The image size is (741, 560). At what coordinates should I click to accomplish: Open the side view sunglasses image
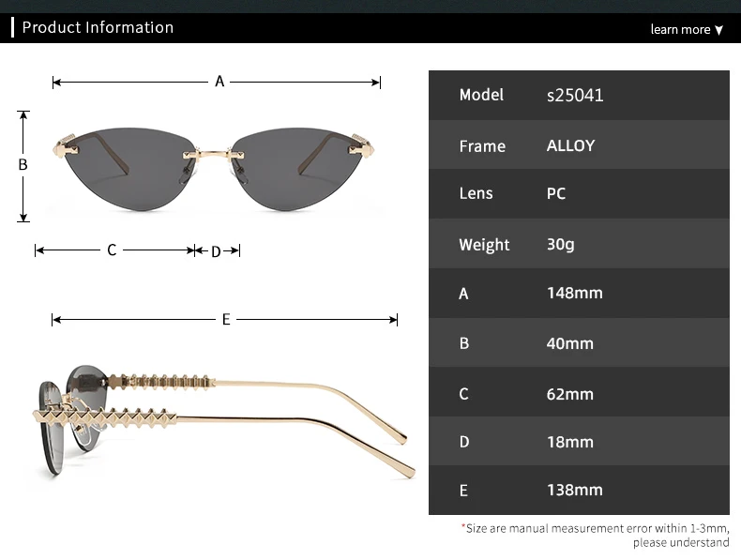coord(223,420)
